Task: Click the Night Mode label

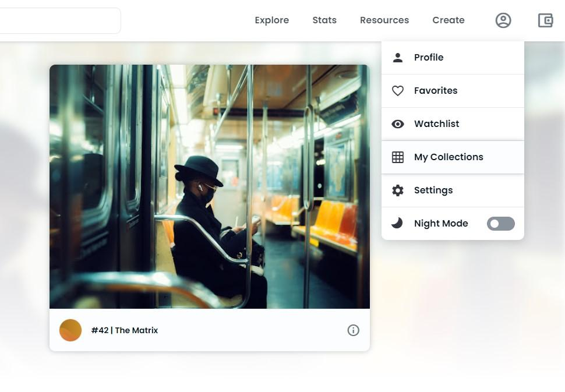Action: pyautogui.click(x=441, y=224)
